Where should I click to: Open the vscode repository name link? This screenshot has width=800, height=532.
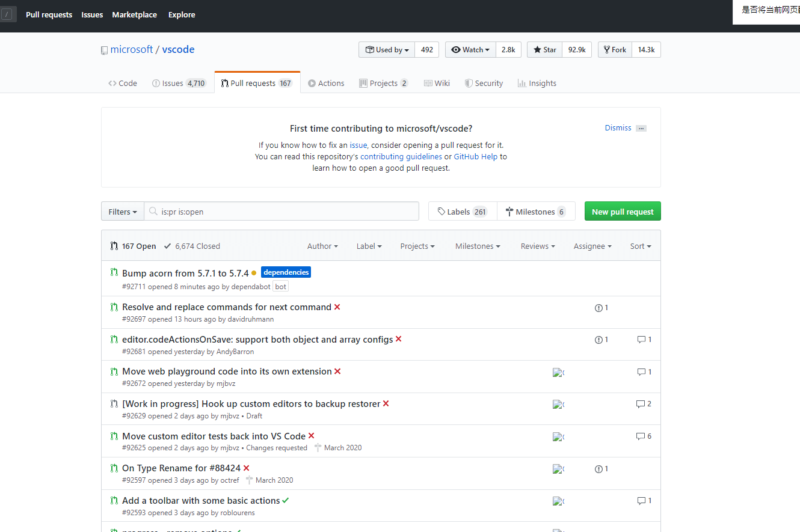pyautogui.click(x=178, y=50)
